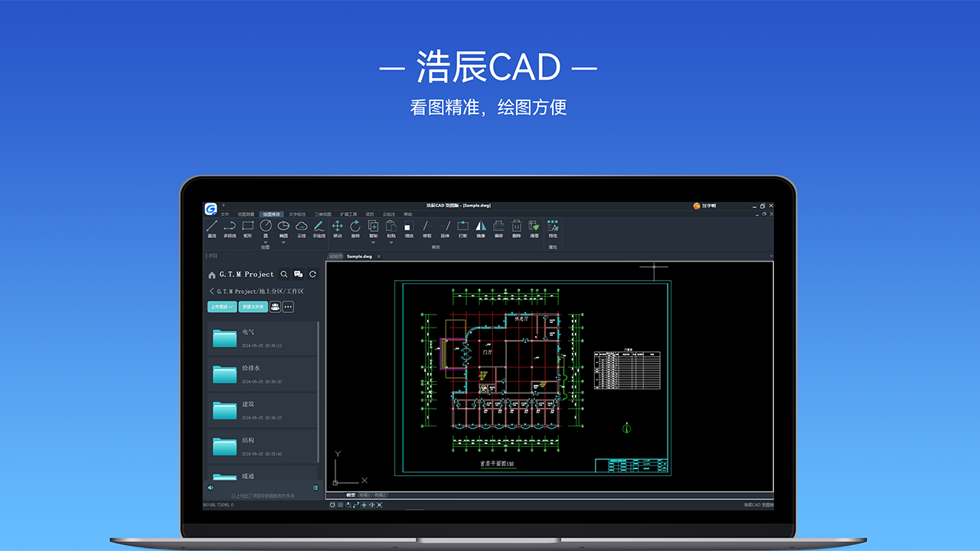980x551 pixels.
Task: Open the 帮助 ribbon tab
Action: click(x=407, y=214)
